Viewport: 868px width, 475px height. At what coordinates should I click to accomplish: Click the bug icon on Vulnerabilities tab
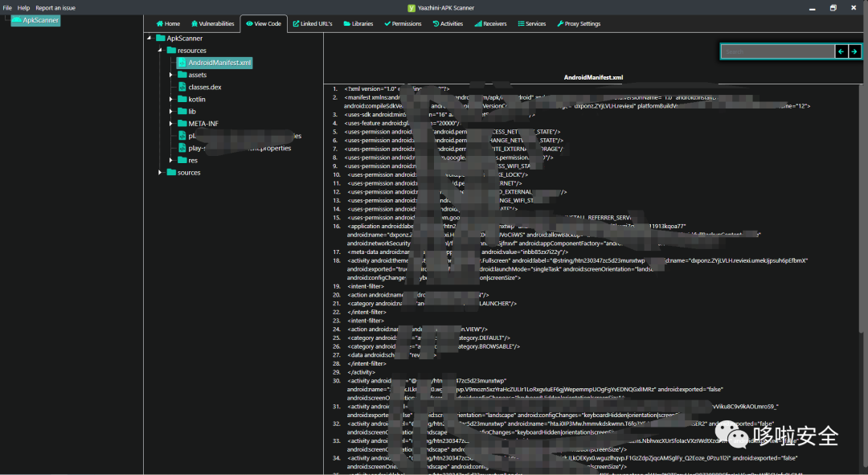pos(194,24)
